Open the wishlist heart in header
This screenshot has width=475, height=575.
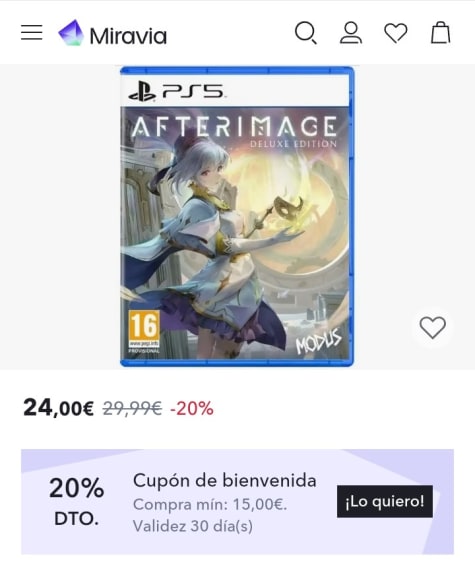395,33
